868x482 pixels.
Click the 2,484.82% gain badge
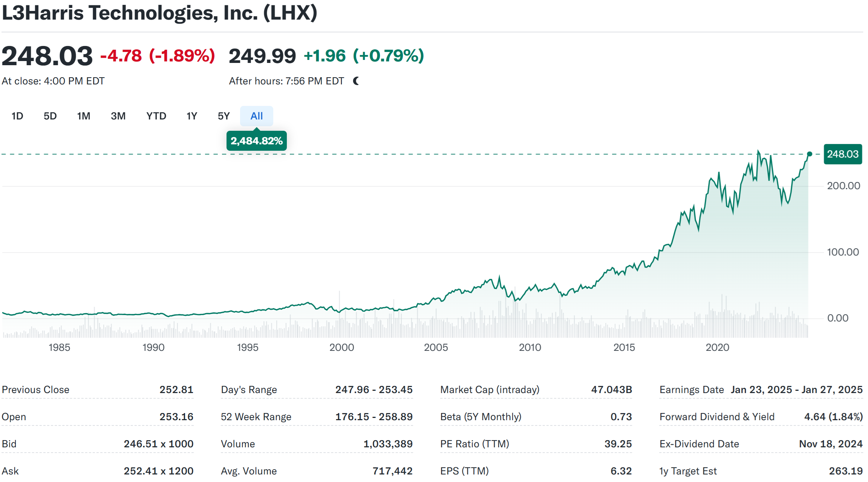point(257,141)
